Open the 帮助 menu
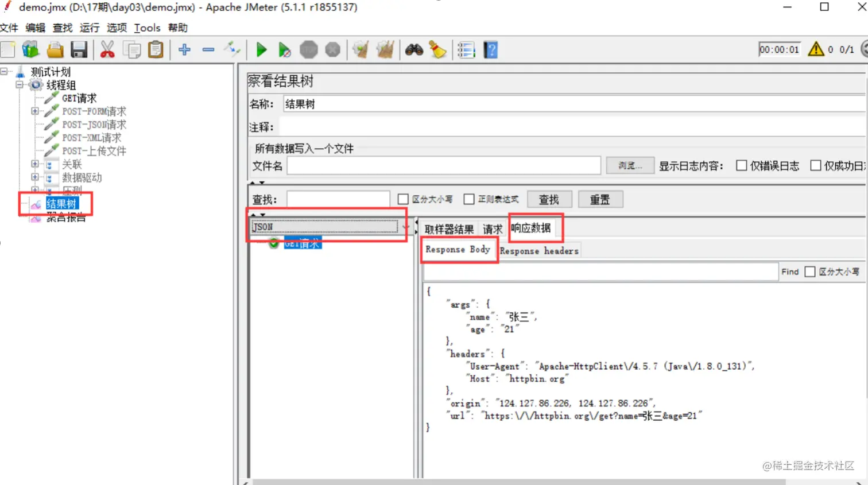The image size is (868, 485). 178,28
